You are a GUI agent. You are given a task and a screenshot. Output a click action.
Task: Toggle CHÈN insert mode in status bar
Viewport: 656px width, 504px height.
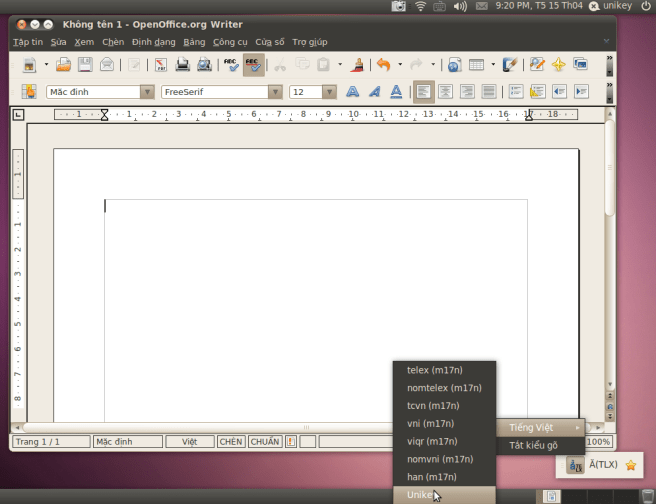(231, 441)
